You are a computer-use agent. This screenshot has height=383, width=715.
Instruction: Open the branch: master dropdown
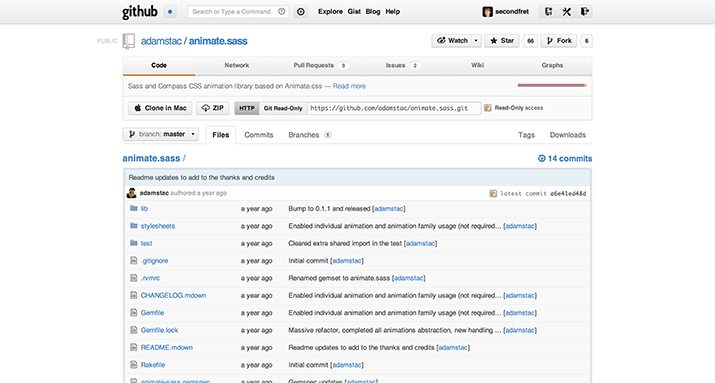pos(161,134)
